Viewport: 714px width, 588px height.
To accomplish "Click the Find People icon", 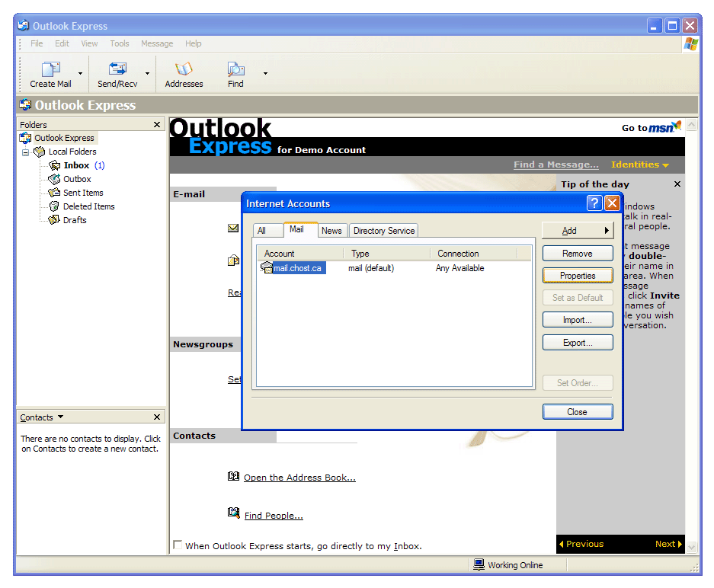I will point(234,513).
